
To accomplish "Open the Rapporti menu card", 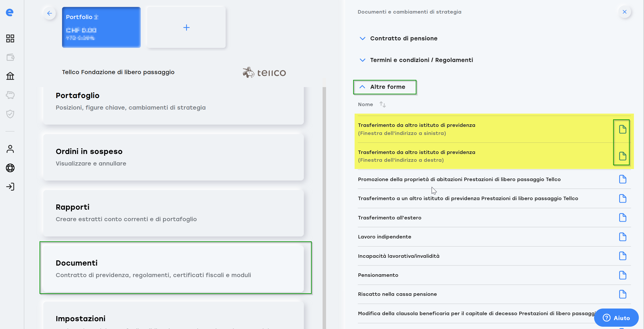I will click(x=173, y=213).
